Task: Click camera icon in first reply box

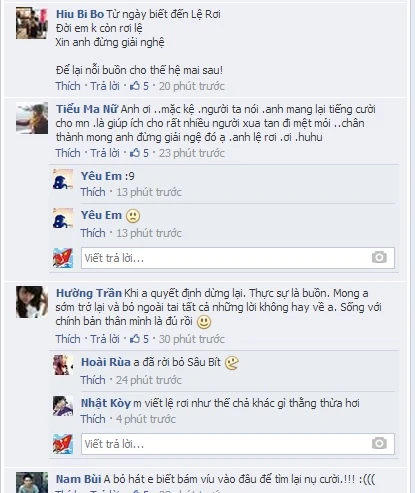Action: [x=379, y=258]
